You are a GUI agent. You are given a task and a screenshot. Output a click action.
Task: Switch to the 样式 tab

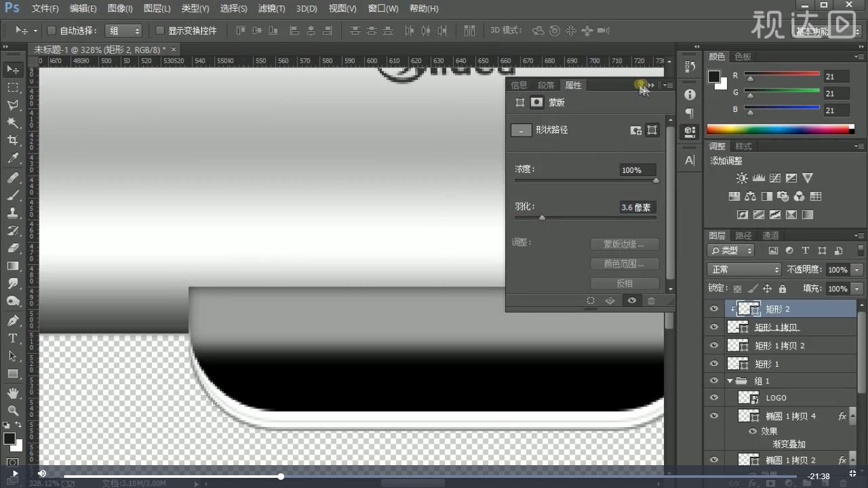pyautogui.click(x=743, y=146)
